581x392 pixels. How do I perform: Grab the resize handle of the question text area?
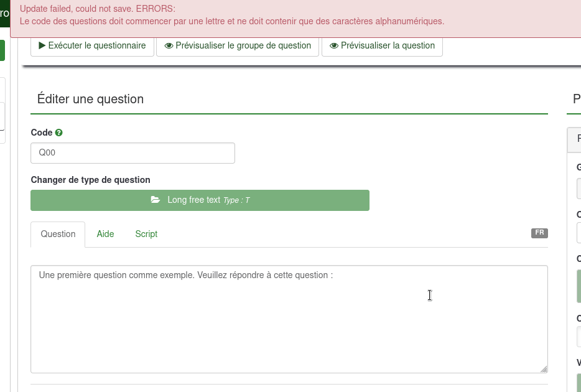(544, 369)
